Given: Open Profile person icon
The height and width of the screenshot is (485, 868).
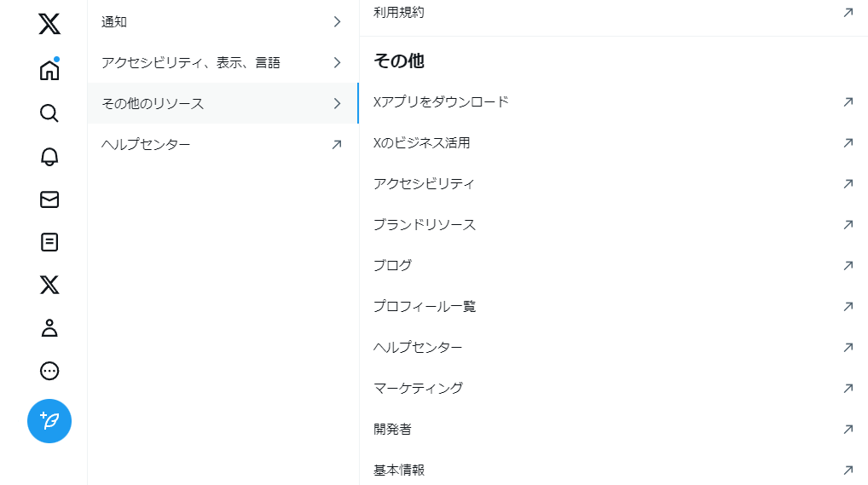Looking at the screenshot, I should click(49, 327).
